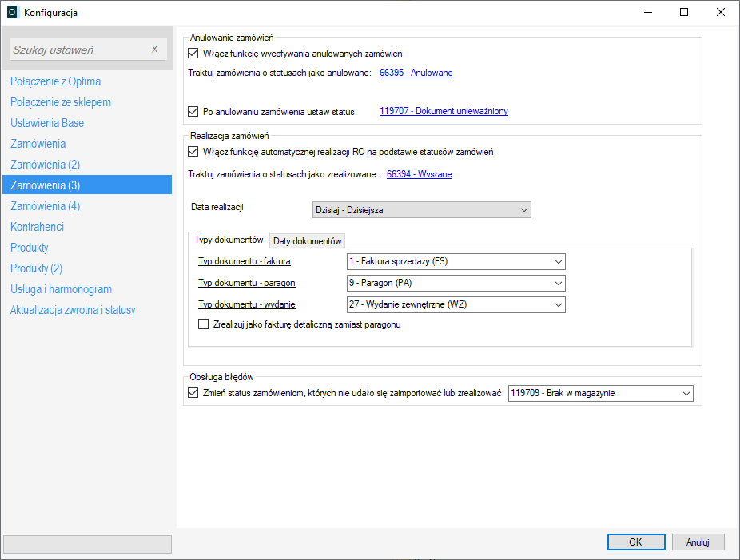Toggle the error status change checkbox
The image size is (740, 560).
pos(192,393)
